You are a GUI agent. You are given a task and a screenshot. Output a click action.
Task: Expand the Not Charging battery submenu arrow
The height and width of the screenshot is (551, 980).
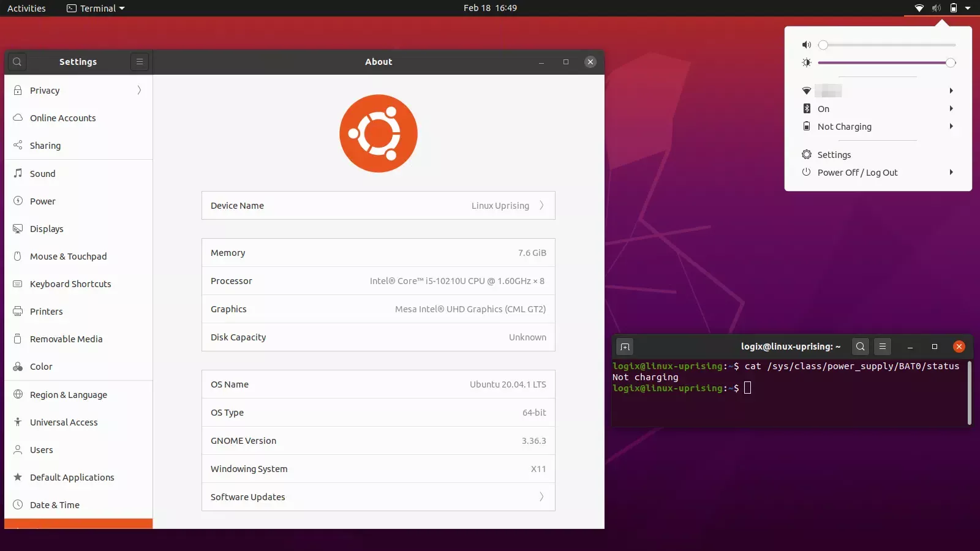(951, 126)
